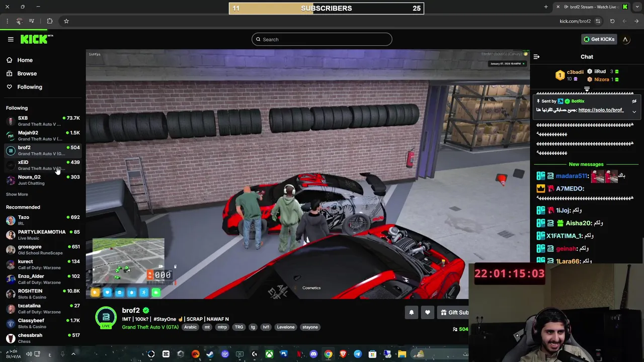
Task: Open SXB's channel in Following list
Action: click(x=43, y=121)
